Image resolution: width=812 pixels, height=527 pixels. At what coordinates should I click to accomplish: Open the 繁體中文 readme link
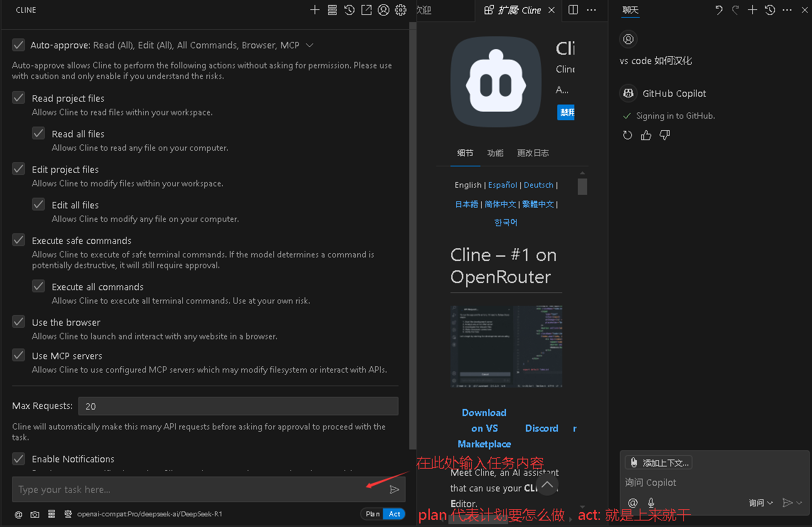click(x=538, y=204)
